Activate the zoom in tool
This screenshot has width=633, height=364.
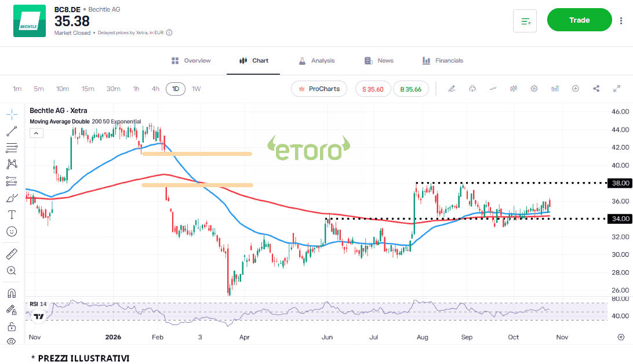[x=12, y=271]
